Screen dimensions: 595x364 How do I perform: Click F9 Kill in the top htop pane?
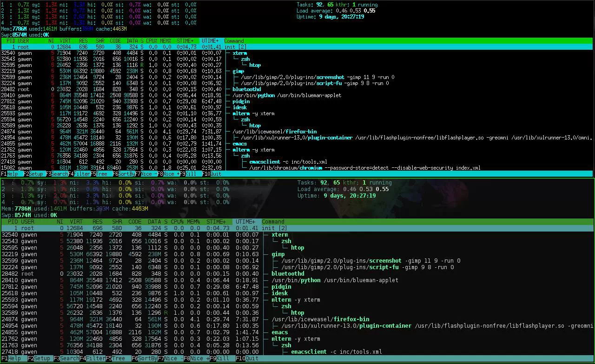click(192, 174)
